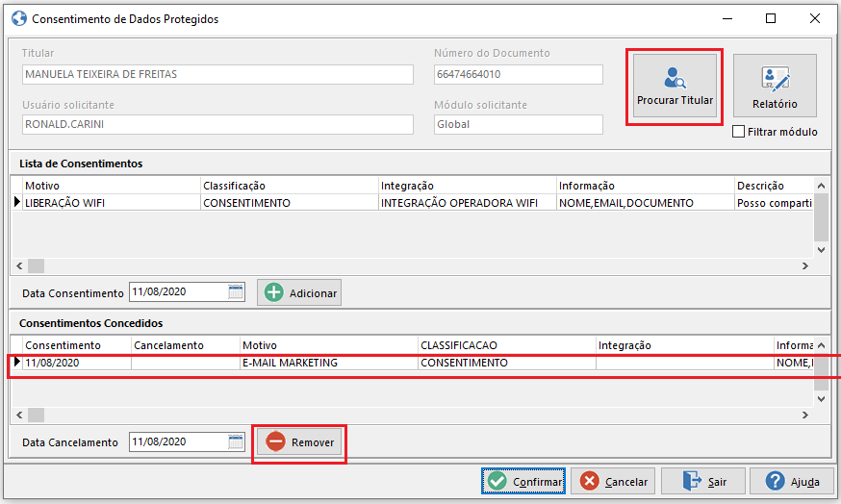Click the red minus icon on Remover
Viewport: 841px width, 504px height.
point(276,441)
